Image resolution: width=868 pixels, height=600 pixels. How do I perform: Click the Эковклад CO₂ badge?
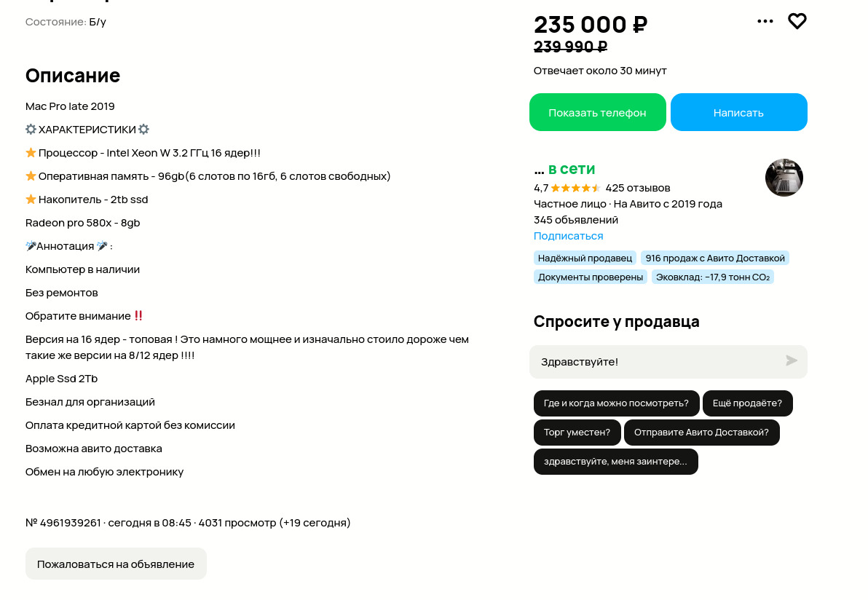[x=712, y=277]
